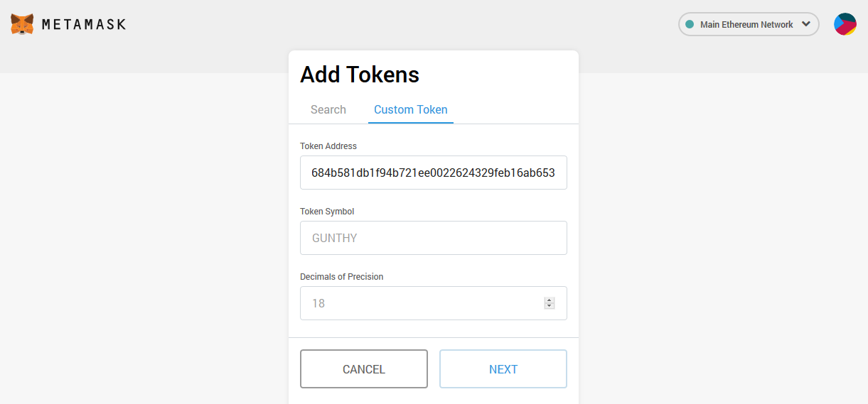868x404 pixels.
Task: Click the value 18 in decimals field
Action: click(x=318, y=303)
